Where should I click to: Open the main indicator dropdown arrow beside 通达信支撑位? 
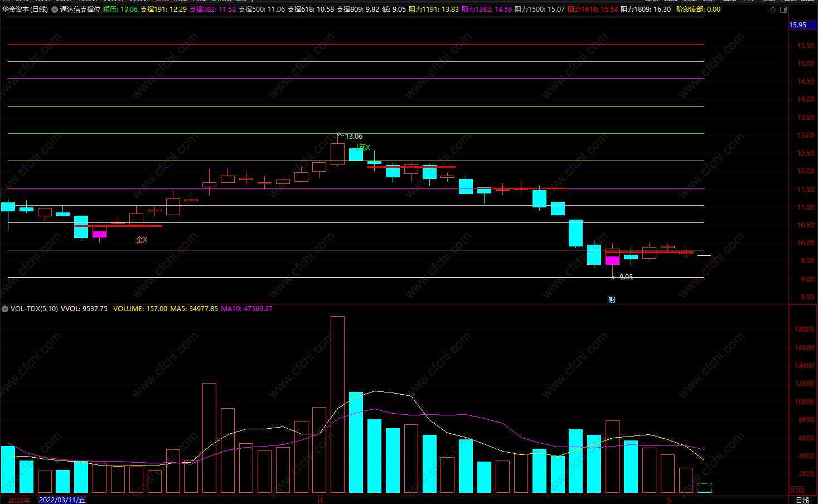54,9
